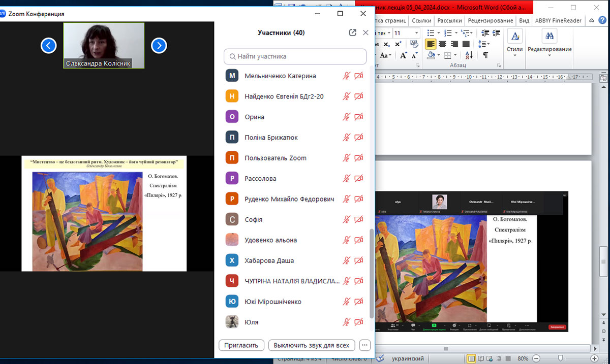Select participant Юля

[295, 322]
